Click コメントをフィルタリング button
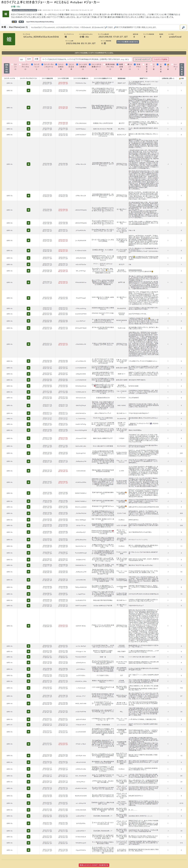The image size is (188, 868). coord(142,59)
